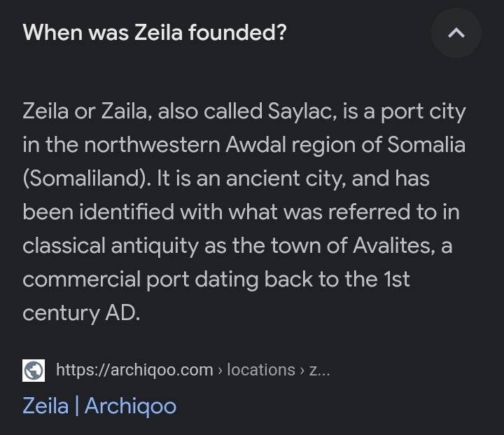Click the word 'Avalites' in the snippet

click(393, 246)
